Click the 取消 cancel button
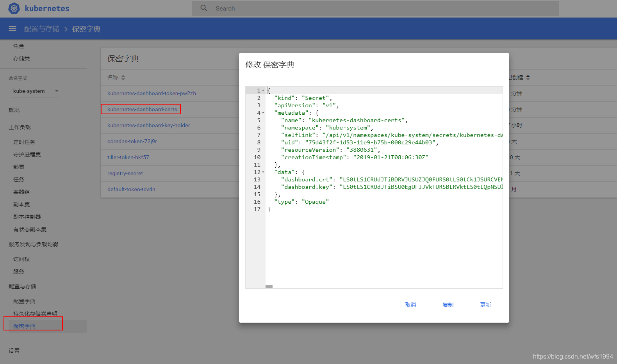This screenshot has width=617, height=364. 410,305
